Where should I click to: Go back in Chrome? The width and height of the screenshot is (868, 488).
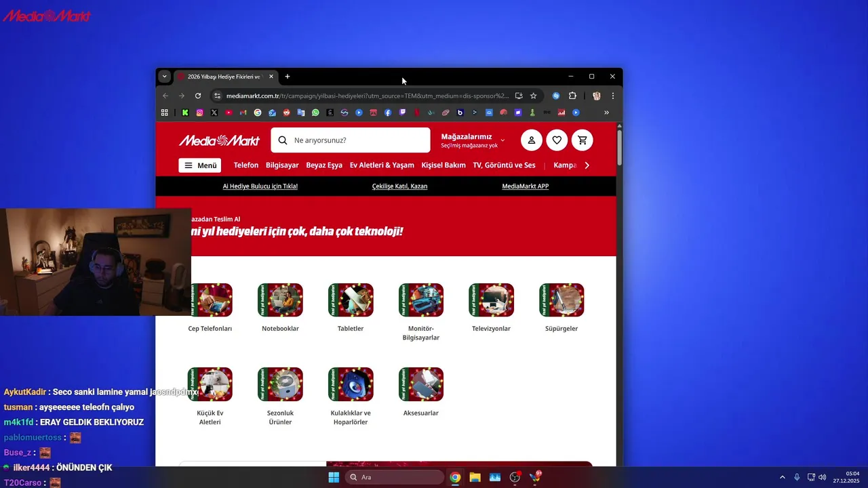click(165, 96)
